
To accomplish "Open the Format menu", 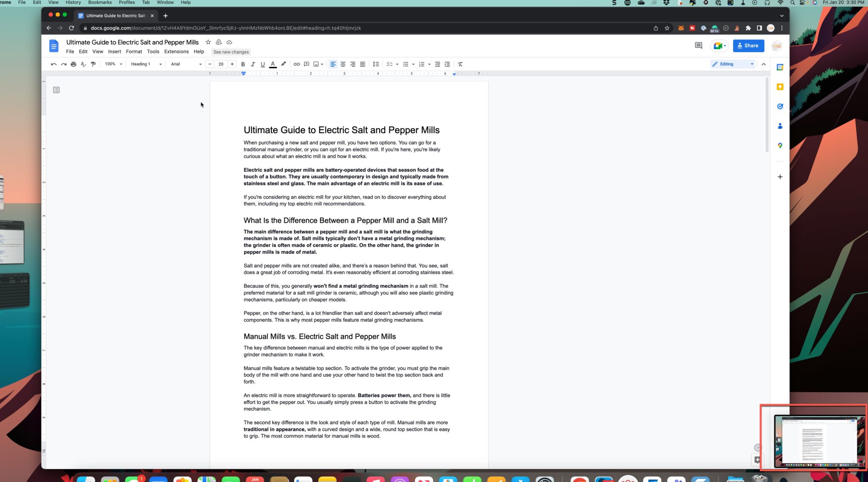I will 134,52.
